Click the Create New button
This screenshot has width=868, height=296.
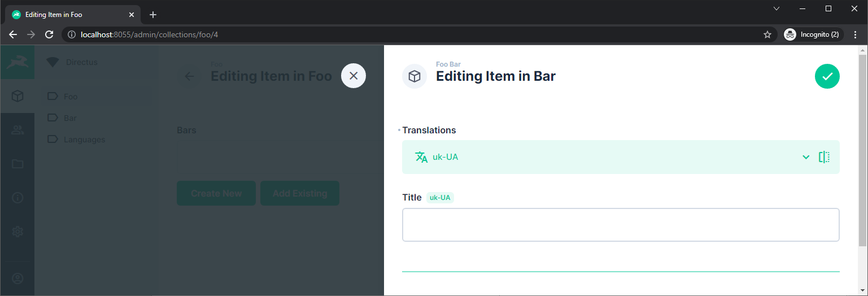pos(216,193)
